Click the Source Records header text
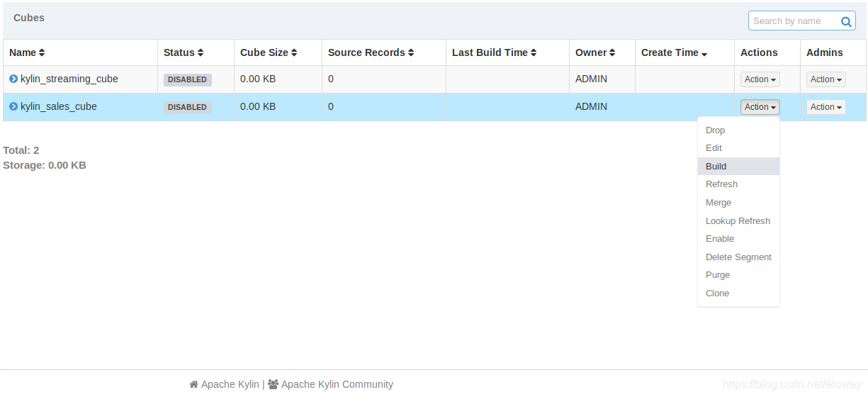Image resolution: width=868 pixels, height=397 pixels. point(366,52)
